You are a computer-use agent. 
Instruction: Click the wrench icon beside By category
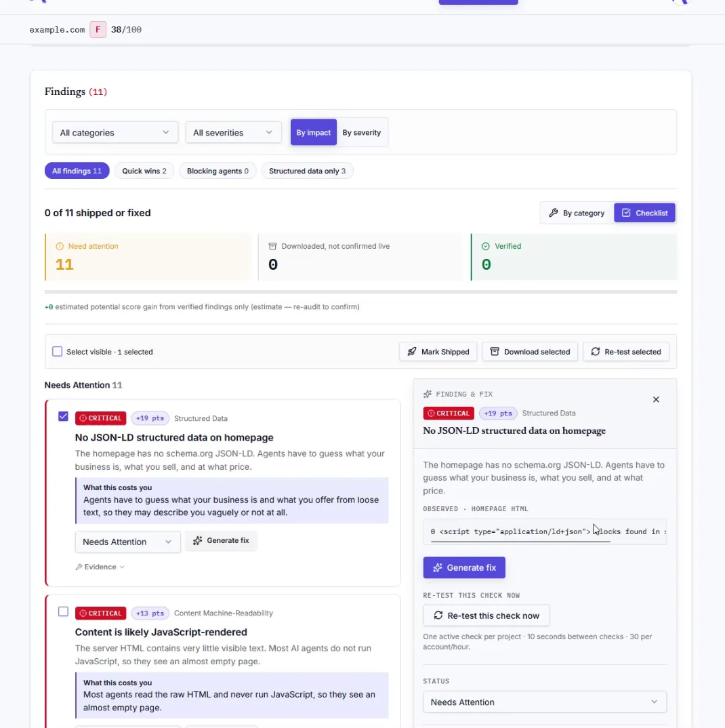(x=554, y=213)
